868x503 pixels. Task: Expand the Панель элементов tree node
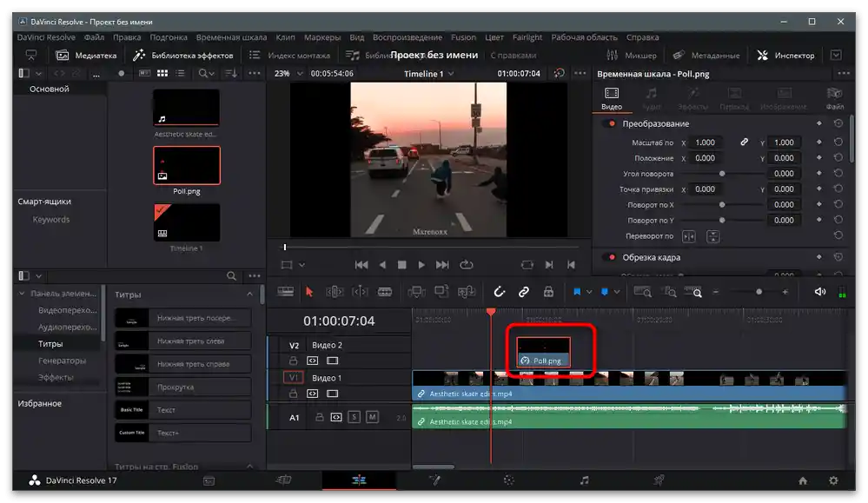coord(22,294)
